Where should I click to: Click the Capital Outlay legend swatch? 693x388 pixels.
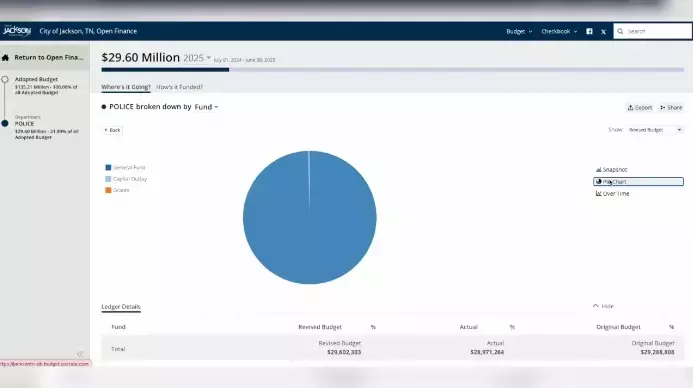[x=108, y=179]
